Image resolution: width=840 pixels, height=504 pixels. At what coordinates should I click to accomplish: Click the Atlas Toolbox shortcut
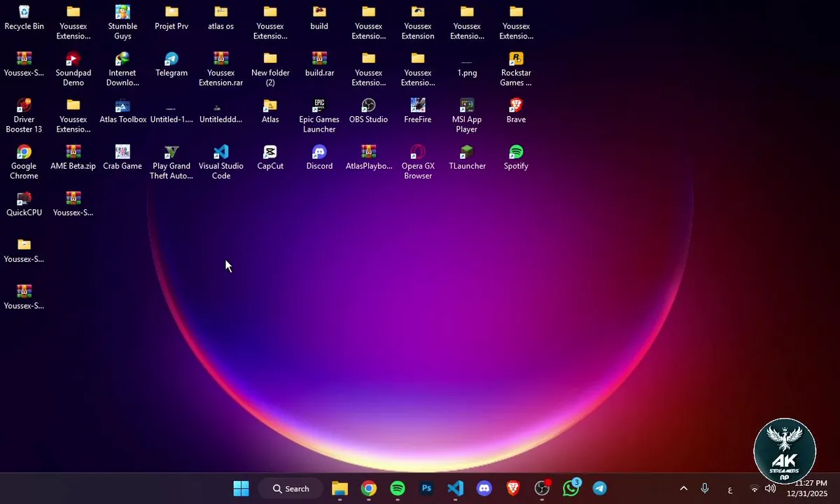click(x=122, y=111)
